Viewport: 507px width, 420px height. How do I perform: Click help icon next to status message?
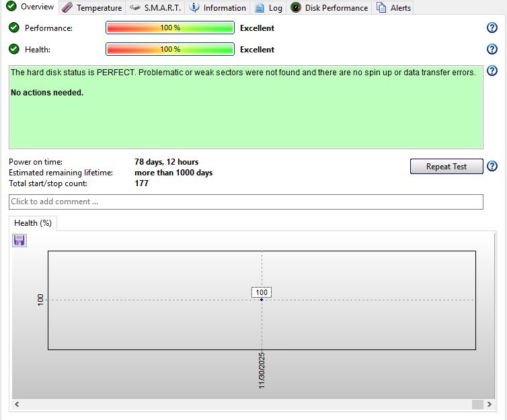[x=492, y=71]
